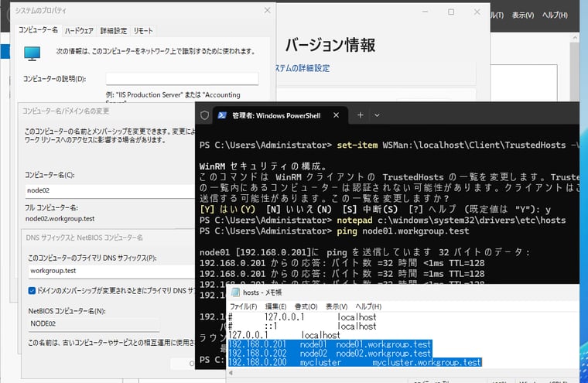The height and width of the screenshot is (383, 588).
Task: Click the システムの詳細設定 link in Settings
Action: coord(303,68)
